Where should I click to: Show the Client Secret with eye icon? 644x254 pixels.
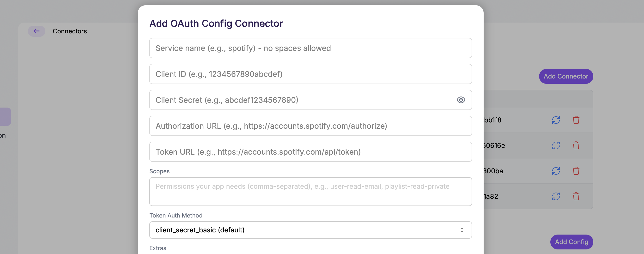(461, 100)
